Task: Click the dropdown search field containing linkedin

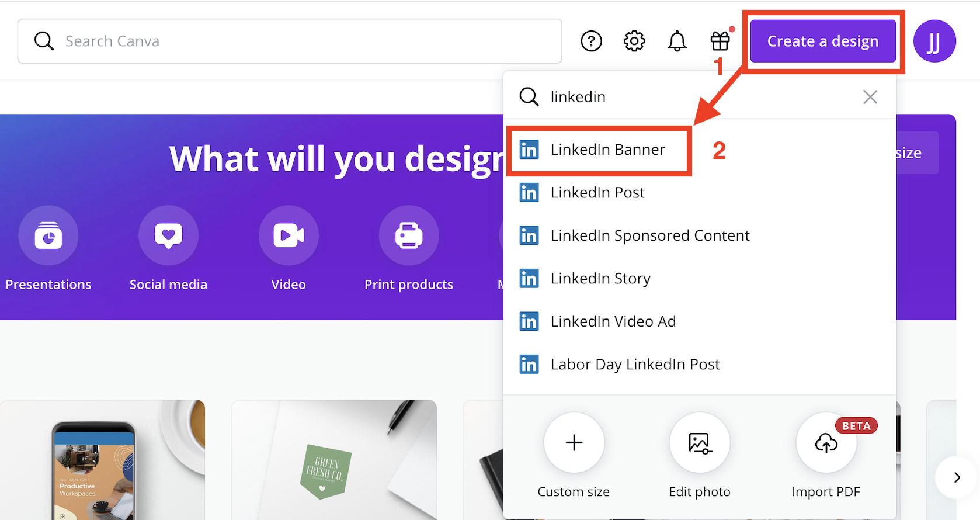Action: 700,96
